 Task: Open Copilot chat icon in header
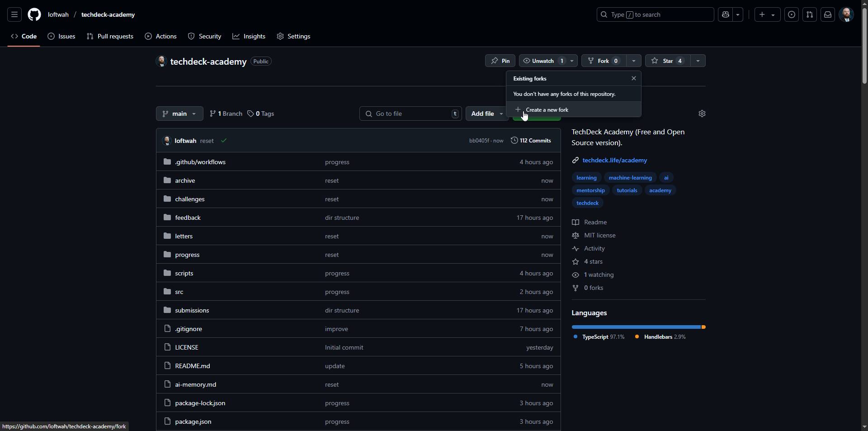click(726, 14)
